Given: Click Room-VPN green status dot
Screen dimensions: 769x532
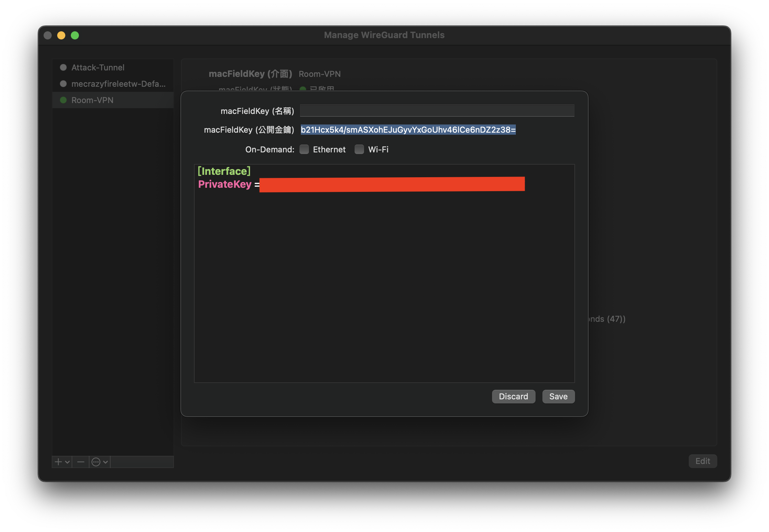Looking at the screenshot, I should click(x=63, y=100).
